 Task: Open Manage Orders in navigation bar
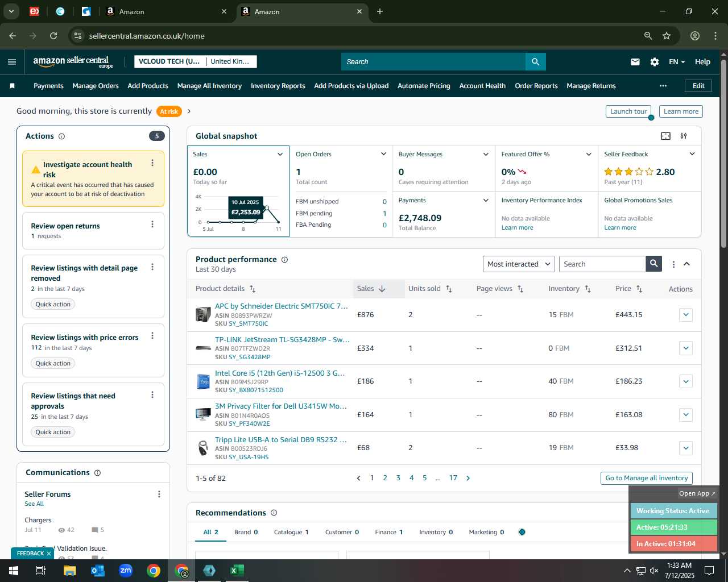pos(96,86)
